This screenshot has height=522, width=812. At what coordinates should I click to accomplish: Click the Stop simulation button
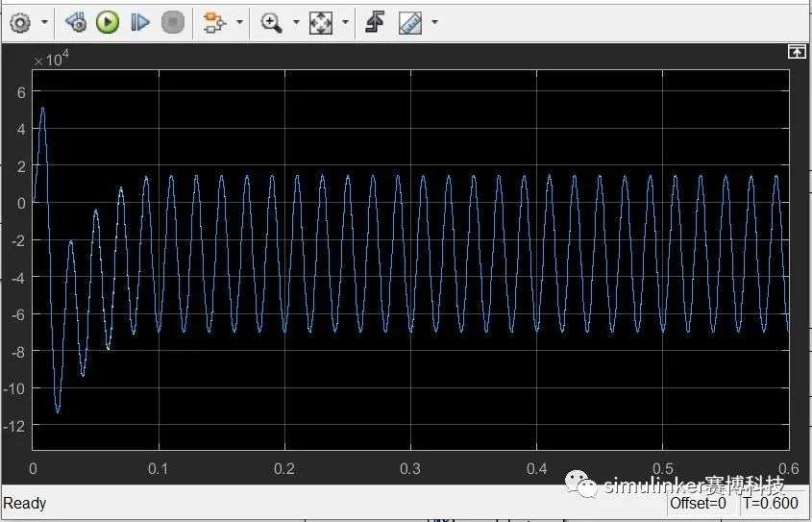point(173,22)
